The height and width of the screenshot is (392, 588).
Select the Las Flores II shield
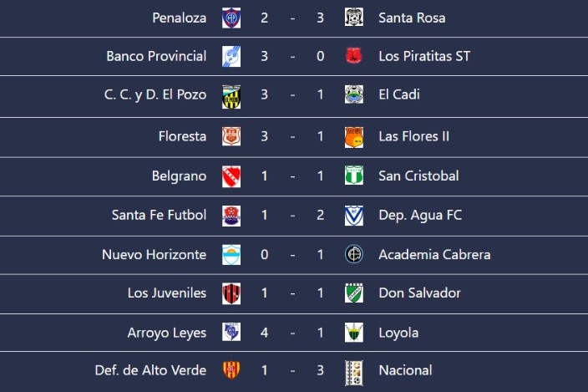[x=354, y=137]
